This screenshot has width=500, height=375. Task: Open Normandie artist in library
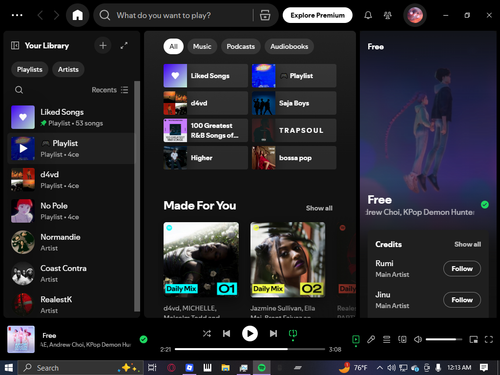pyautogui.click(x=71, y=242)
